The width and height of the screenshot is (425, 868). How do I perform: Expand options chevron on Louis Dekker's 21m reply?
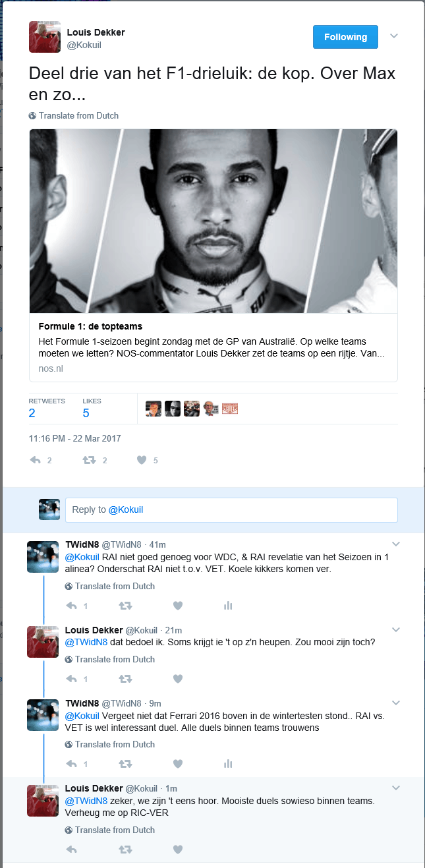pos(396,630)
